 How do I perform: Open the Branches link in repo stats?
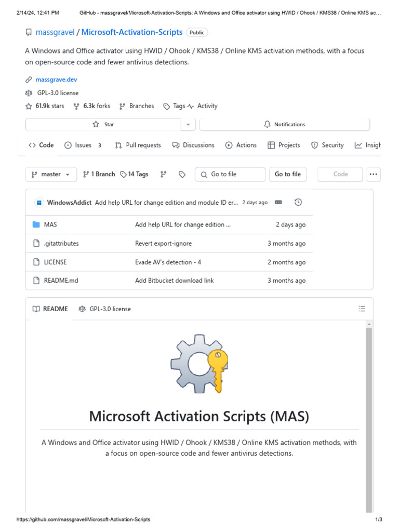[141, 106]
